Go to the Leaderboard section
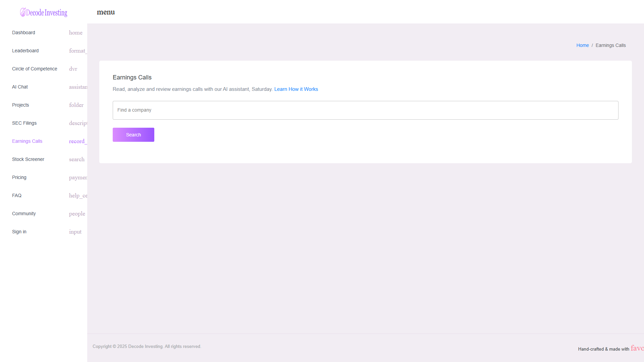The image size is (644, 362). tap(25, 51)
